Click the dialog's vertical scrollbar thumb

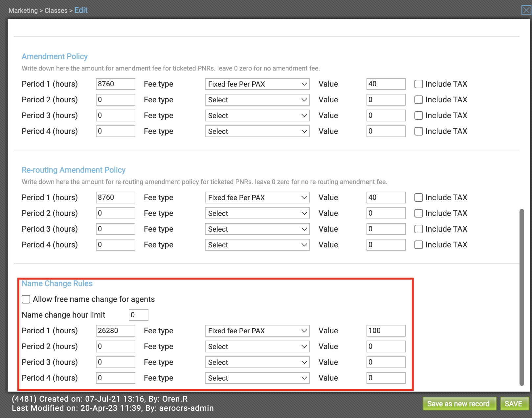(521, 297)
